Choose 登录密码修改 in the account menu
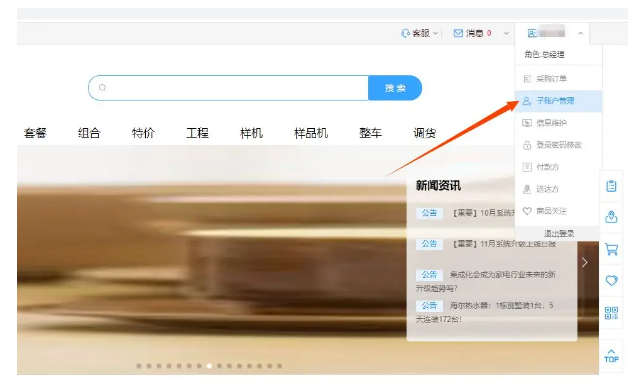 (x=558, y=145)
